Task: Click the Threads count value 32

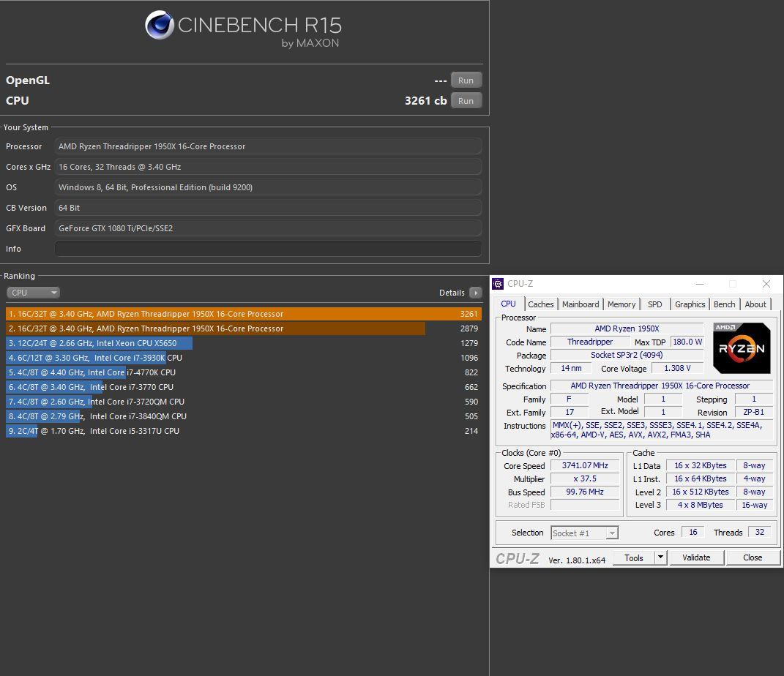Action: [760, 532]
